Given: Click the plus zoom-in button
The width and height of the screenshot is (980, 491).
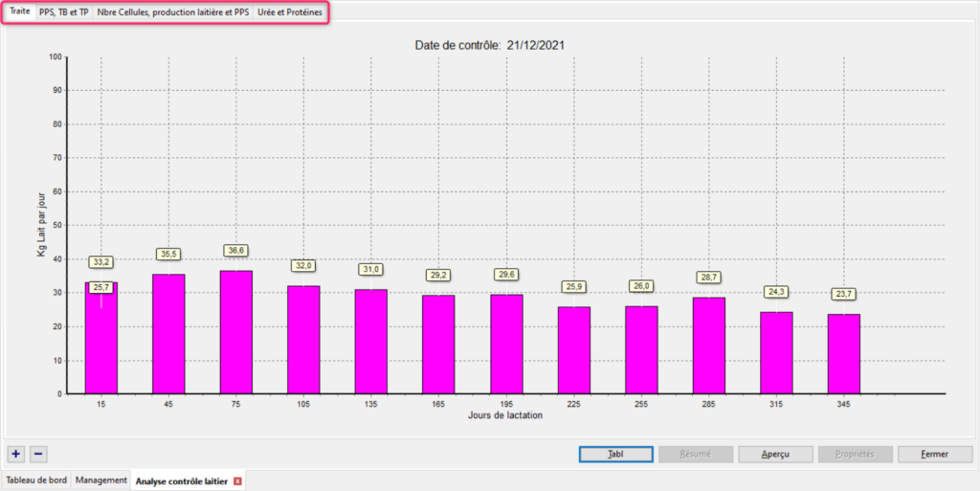Looking at the screenshot, I should tap(16, 454).
